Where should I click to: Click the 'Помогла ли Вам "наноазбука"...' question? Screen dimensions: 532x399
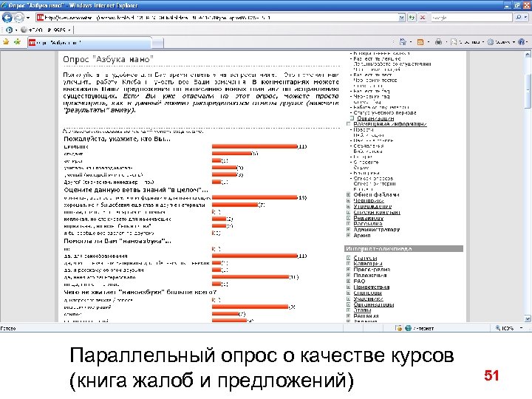117,241
